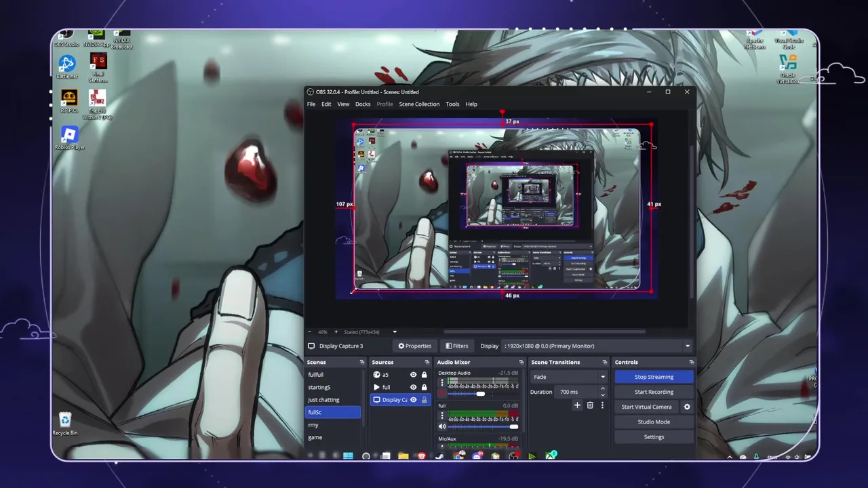Open the Battle.net desktop shortcut
Image resolution: width=868 pixels, height=488 pixels.
(66, 67)
